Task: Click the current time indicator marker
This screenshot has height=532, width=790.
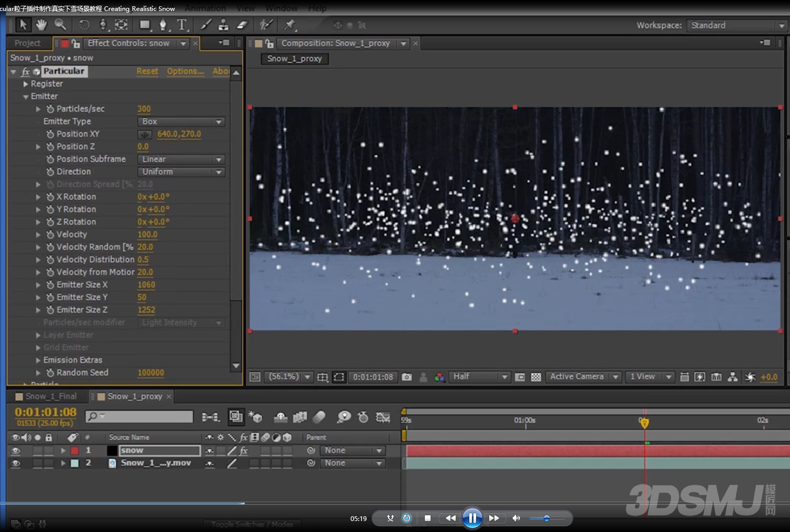Action: 645,423
